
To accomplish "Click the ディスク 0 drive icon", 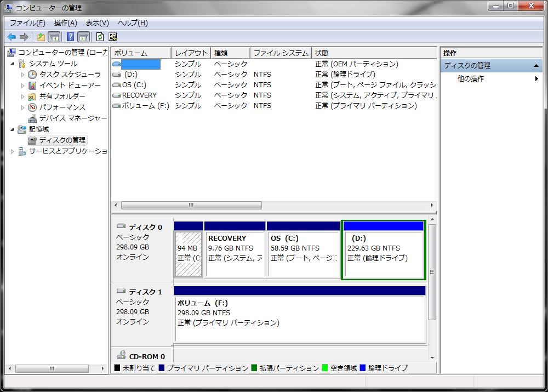I will 121,226.
